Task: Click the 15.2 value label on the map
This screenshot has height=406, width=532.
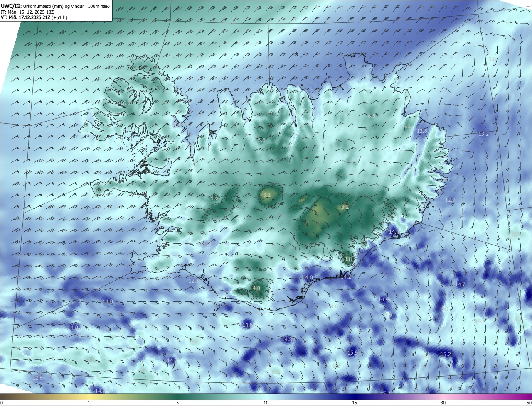Action: (446, 354)
